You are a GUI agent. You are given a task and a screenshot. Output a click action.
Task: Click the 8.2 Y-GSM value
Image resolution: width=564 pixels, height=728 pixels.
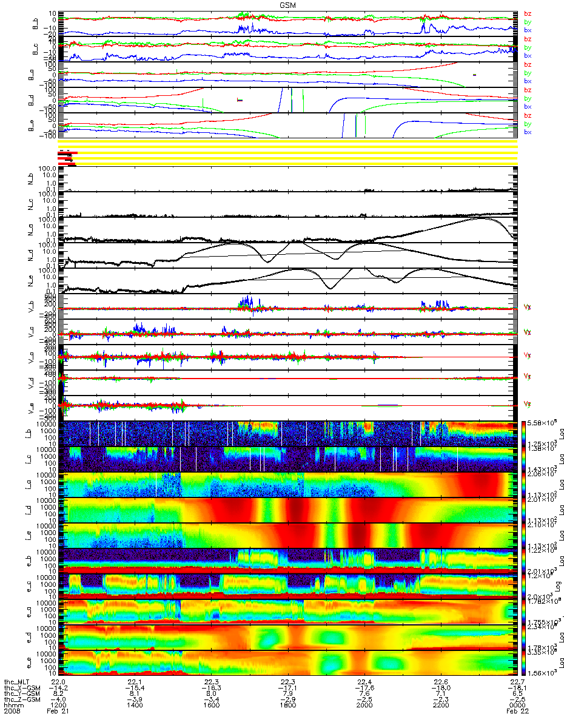58,694
